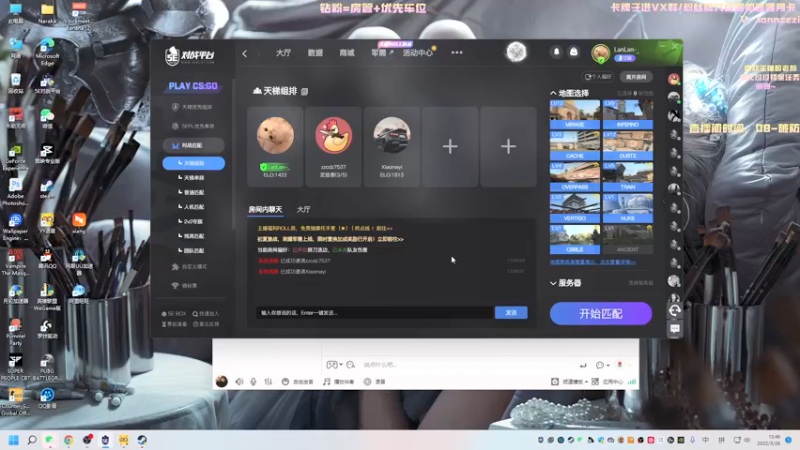The width and height of the screenshot is (800, 450).
Task: Open the audio mixer sliders icon
Action: point(268,382)
